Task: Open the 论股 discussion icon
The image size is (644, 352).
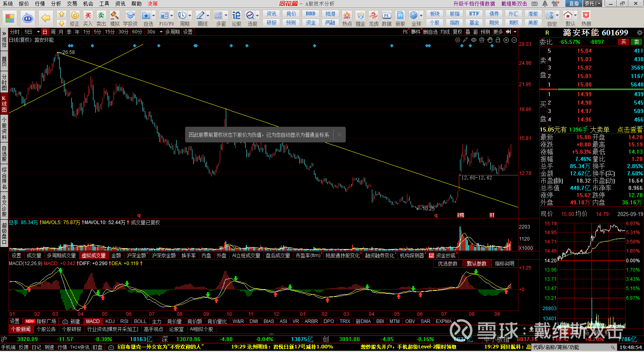Action: pyautogui.click(x=236, y=15)
